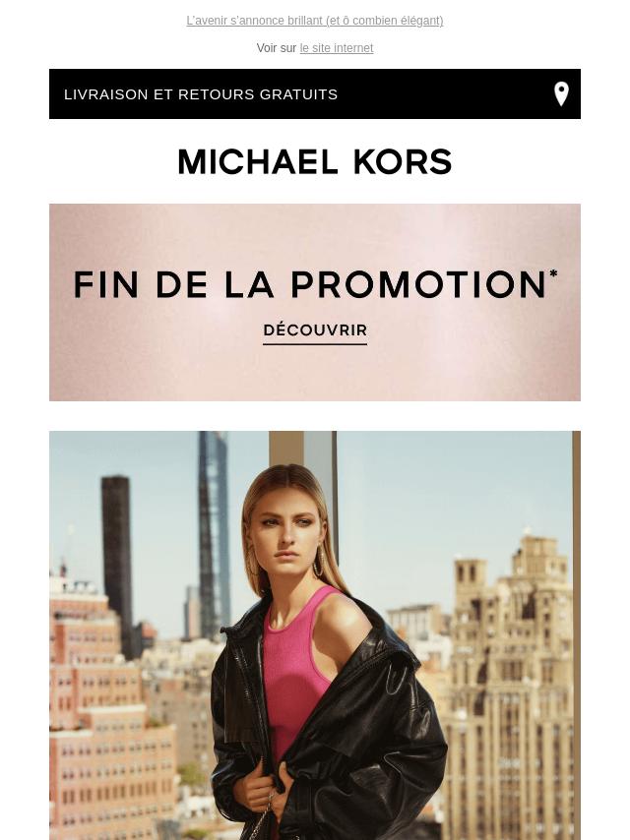This screenshot has height=840, width=630.
Task: Click the DÉCOUVRIR link in pink banner
Action: (315, 330)
